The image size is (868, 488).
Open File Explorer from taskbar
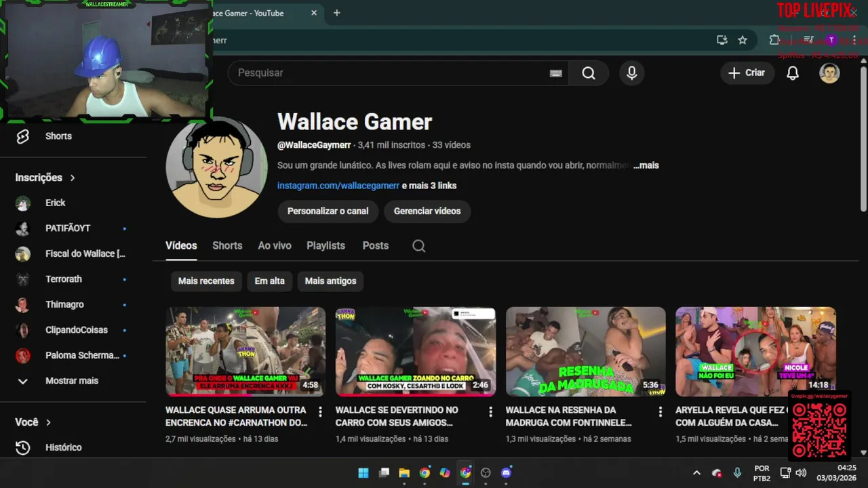tap(404, 473)
